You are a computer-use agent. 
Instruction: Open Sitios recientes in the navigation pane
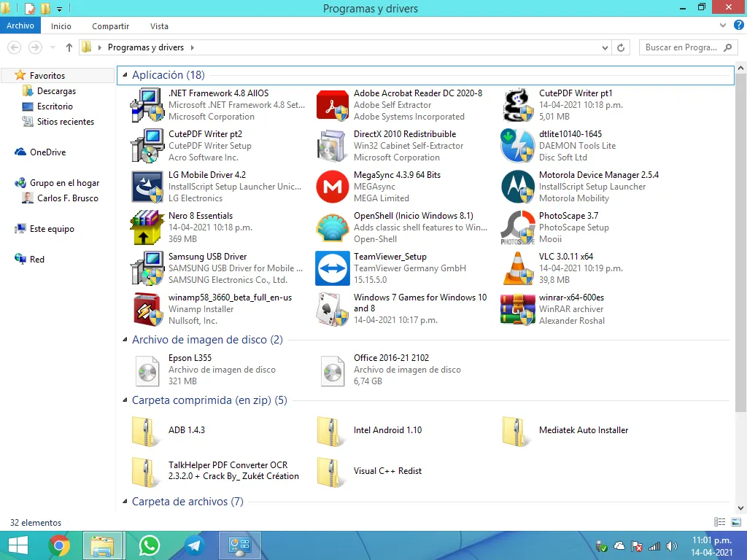[x=66, y=122]
